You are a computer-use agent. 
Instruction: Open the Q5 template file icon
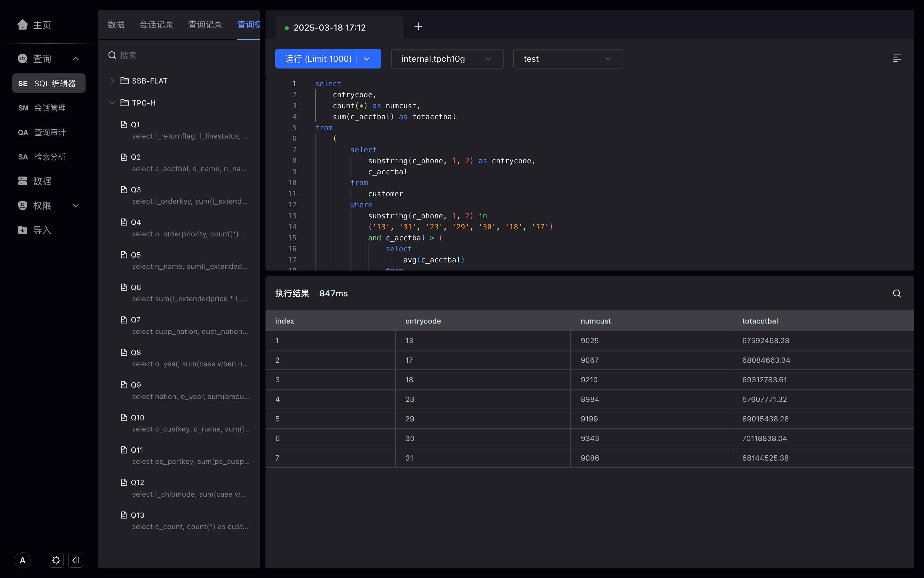(124, 254)
